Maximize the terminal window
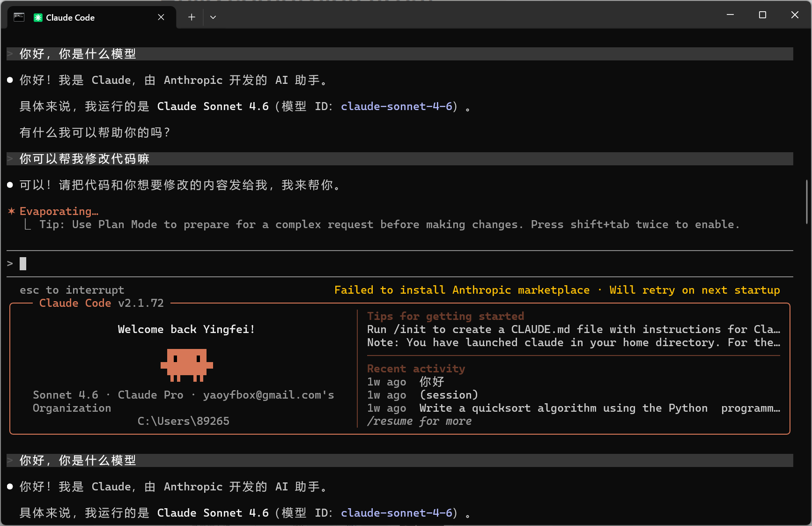Viewport: 812px width, 526px height. 762,15
